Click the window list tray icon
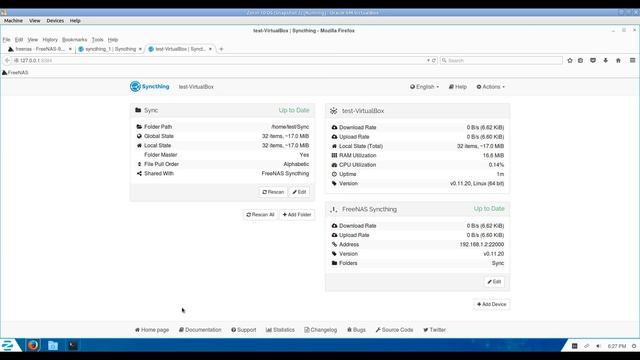The height and width of the screenshot is (360, 640). 574,346
